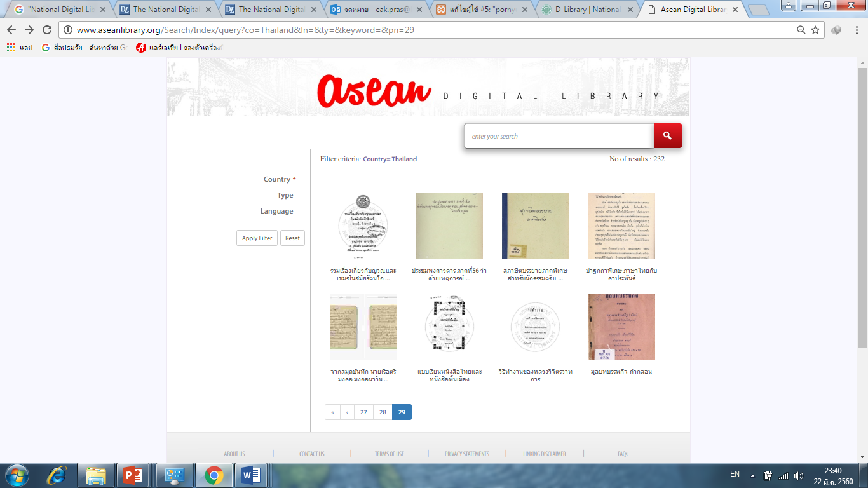Reset the search filters
This screenshot has height=488, width=868.
pyautogui.click(x=292, y=238)
